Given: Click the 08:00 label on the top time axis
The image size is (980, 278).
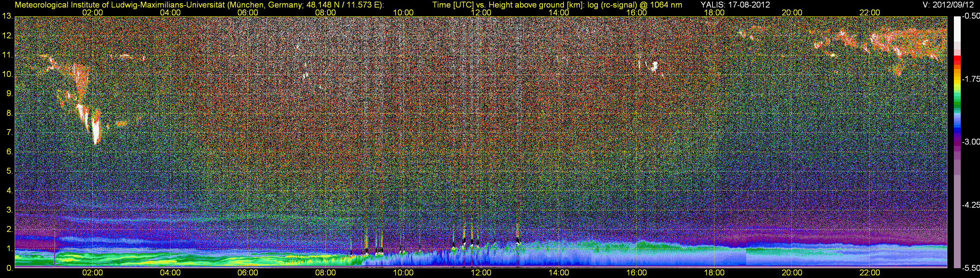Looking at the screenshot, I should coord(326,12).
